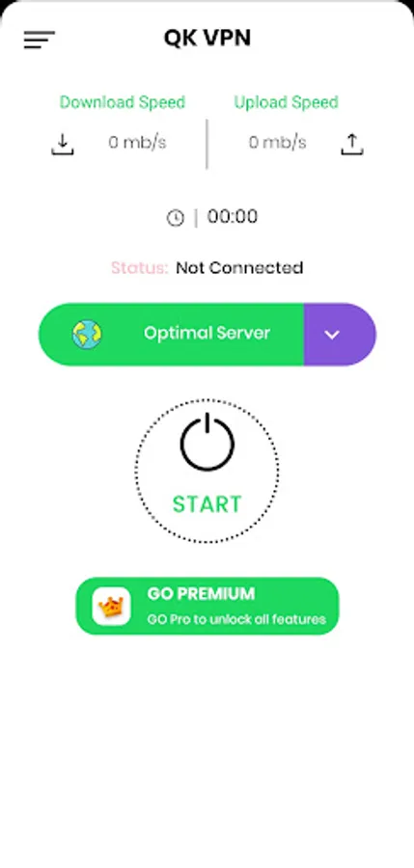Image resolution: width=414 pixels, height=868 pixels.
Task: Tap the Not Connected status text
Action: click(x=239, y=268)
